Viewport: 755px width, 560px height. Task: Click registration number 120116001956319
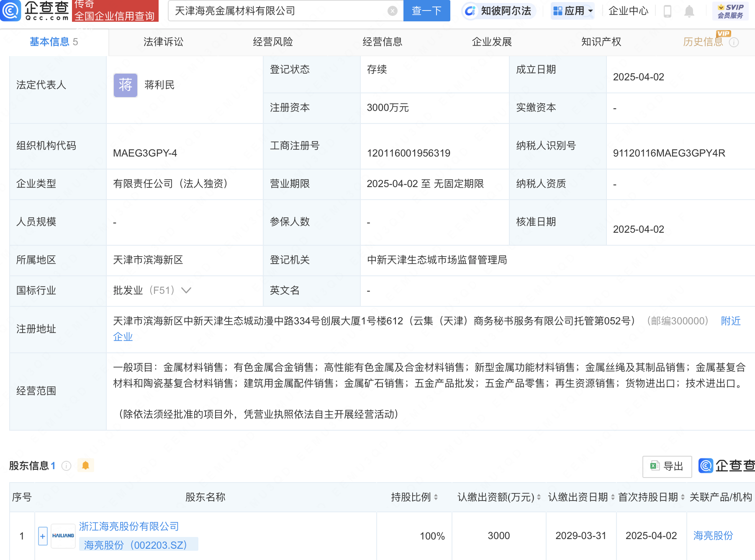pos(408,153)
